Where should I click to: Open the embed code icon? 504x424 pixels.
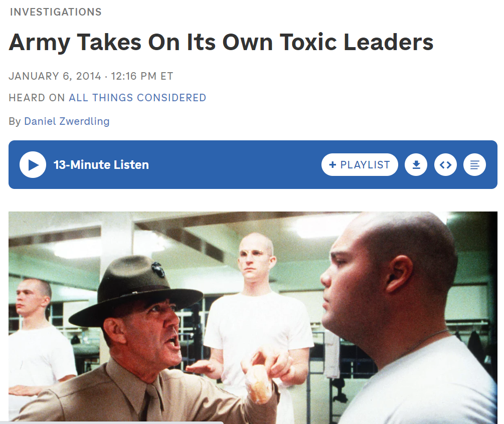tap(445, 165)
